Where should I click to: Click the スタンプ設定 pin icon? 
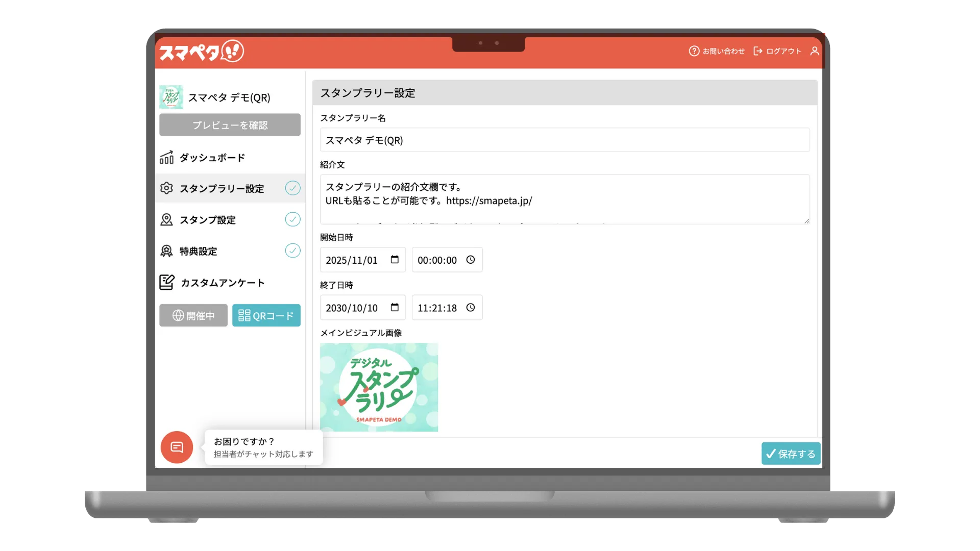coord(166,220)
